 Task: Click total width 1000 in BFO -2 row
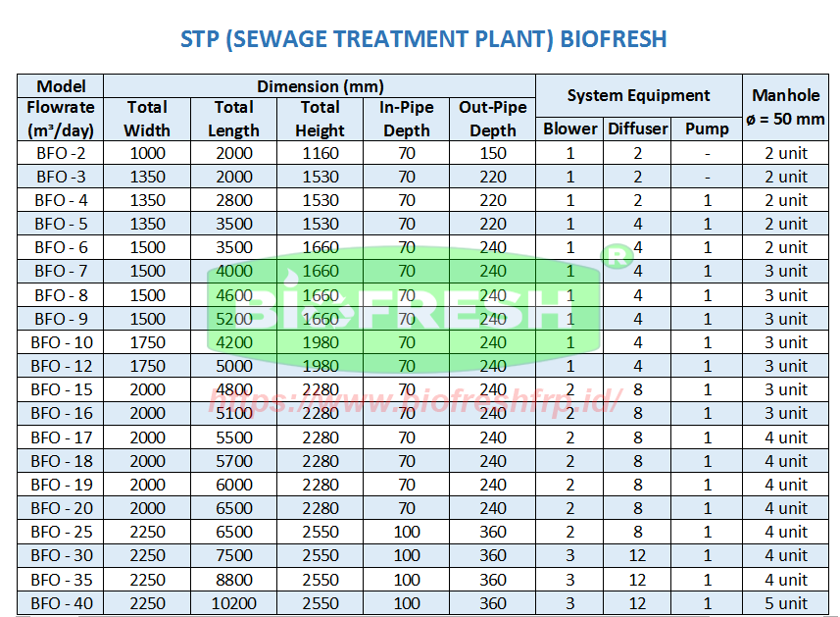[x=147, y=153]
